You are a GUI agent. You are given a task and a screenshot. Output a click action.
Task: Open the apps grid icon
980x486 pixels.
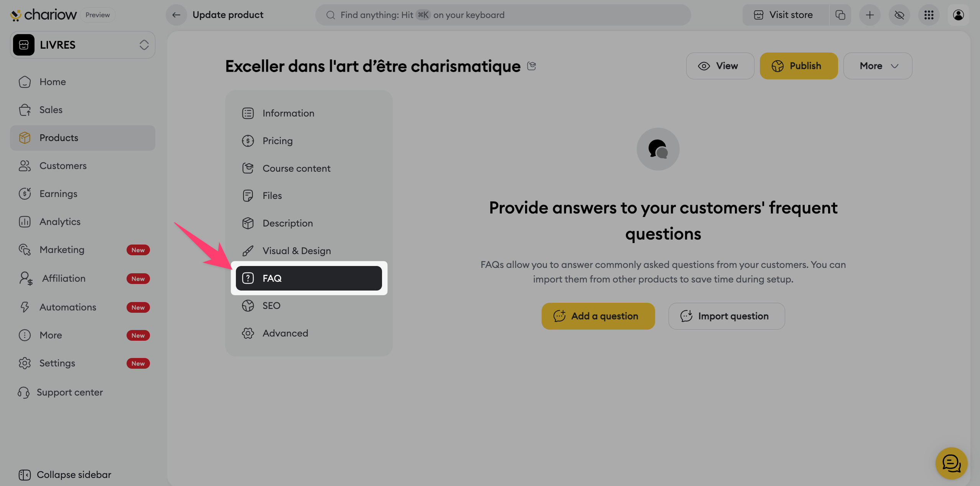929,15
